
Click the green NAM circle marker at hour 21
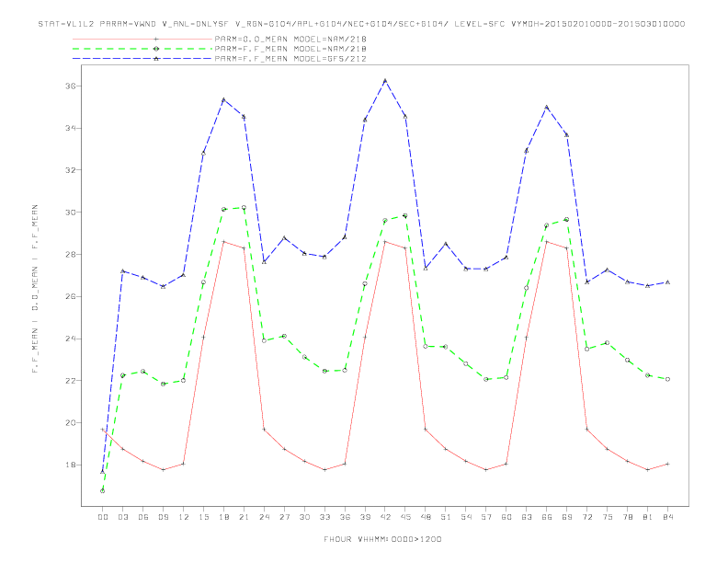point(244,208)
